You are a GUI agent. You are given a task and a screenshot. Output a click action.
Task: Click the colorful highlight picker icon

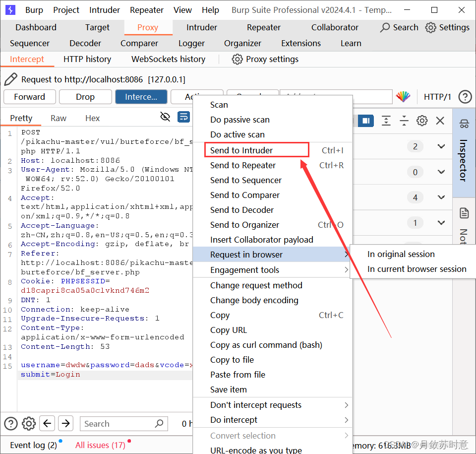click(x=403, y=97)
